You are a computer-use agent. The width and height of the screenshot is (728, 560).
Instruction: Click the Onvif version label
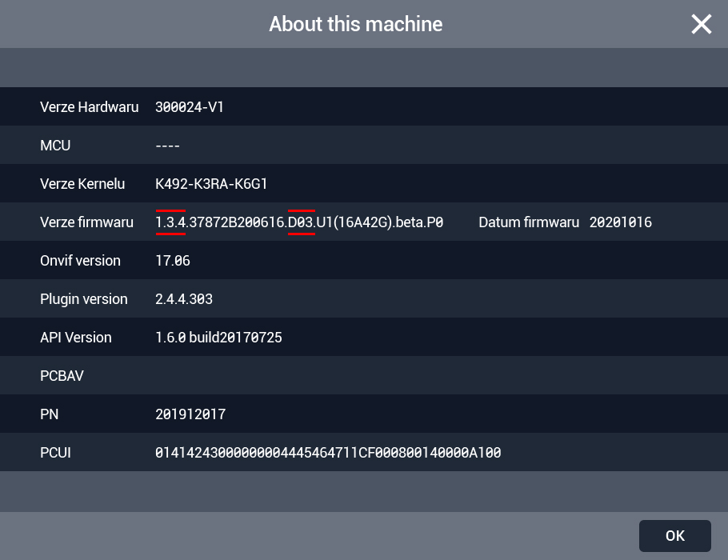[80, 261]
